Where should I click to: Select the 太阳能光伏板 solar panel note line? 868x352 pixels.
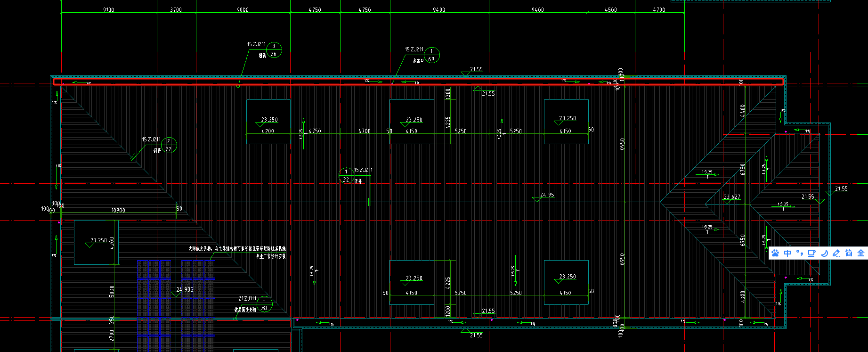tap(237, 248)
